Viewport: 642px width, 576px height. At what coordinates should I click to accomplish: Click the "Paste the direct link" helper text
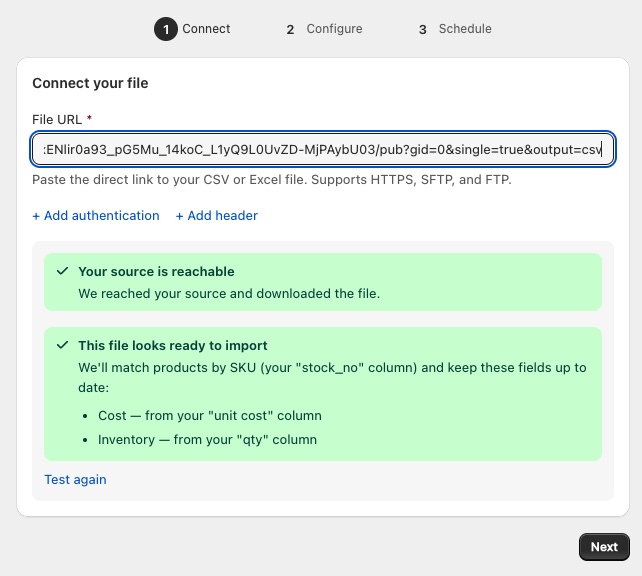pos(272,180)
